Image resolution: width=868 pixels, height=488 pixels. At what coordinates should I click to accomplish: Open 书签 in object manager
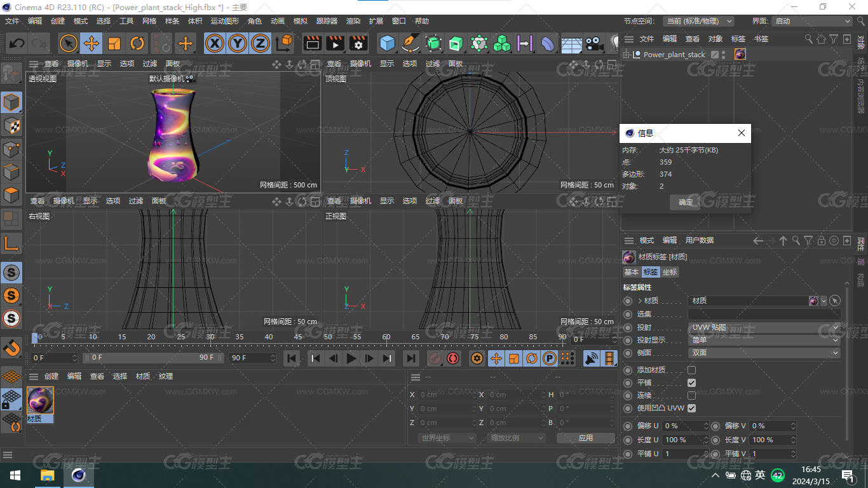(761, 39)
